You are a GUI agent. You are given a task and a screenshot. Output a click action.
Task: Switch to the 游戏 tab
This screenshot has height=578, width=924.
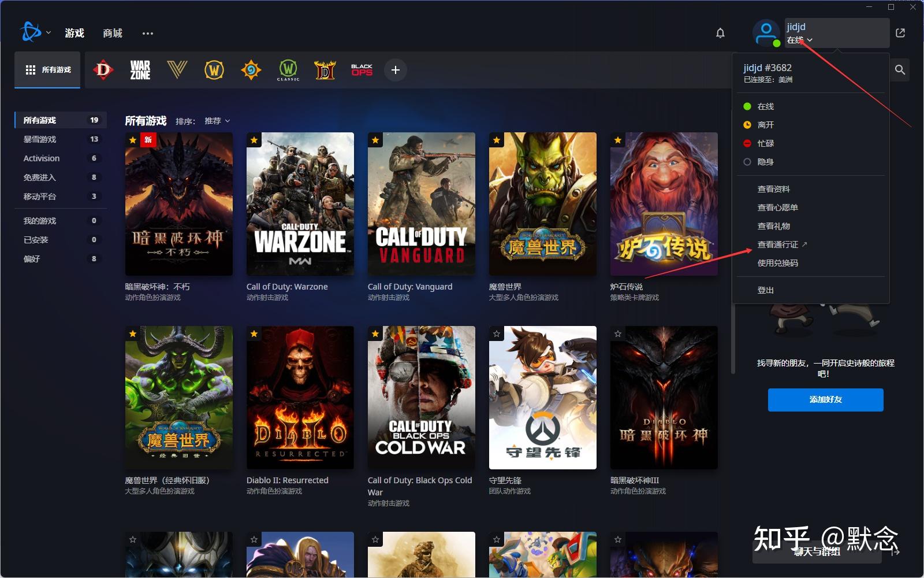(x=74, y=33)
